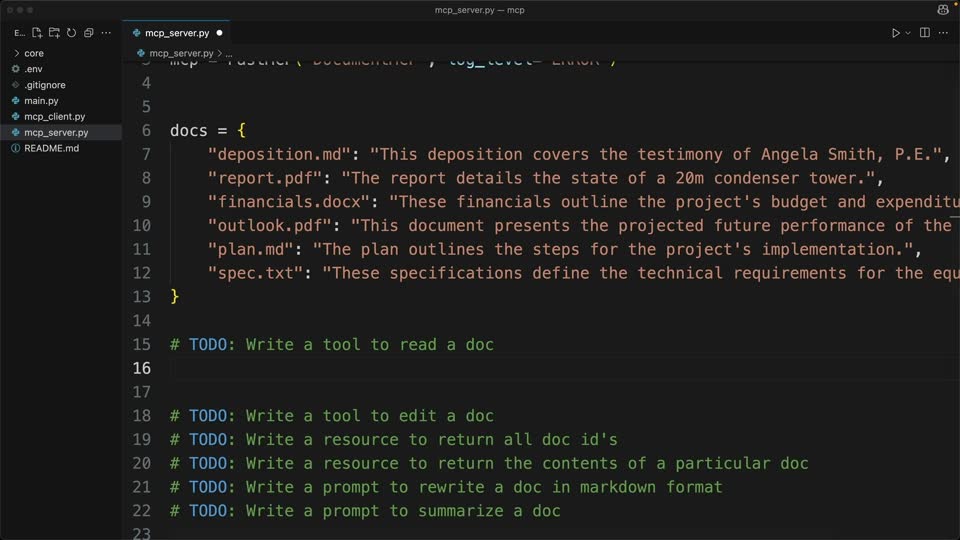Collapse all folders in Explorer
960x540 pixels.
tap(89, 32)
